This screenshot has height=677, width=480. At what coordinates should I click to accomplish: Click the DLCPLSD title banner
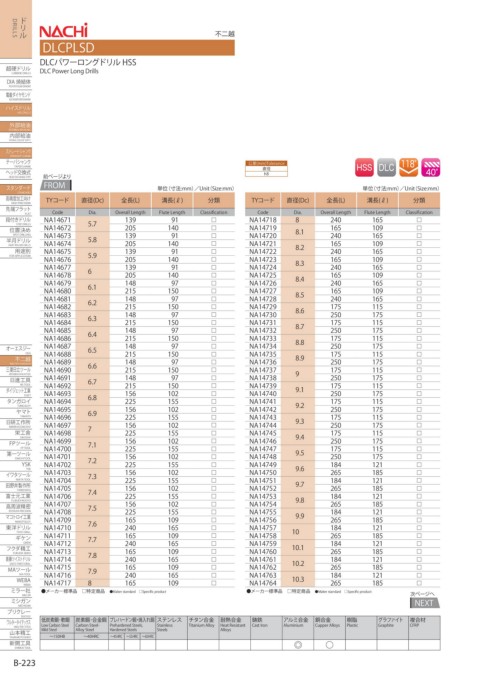(137, 47)
